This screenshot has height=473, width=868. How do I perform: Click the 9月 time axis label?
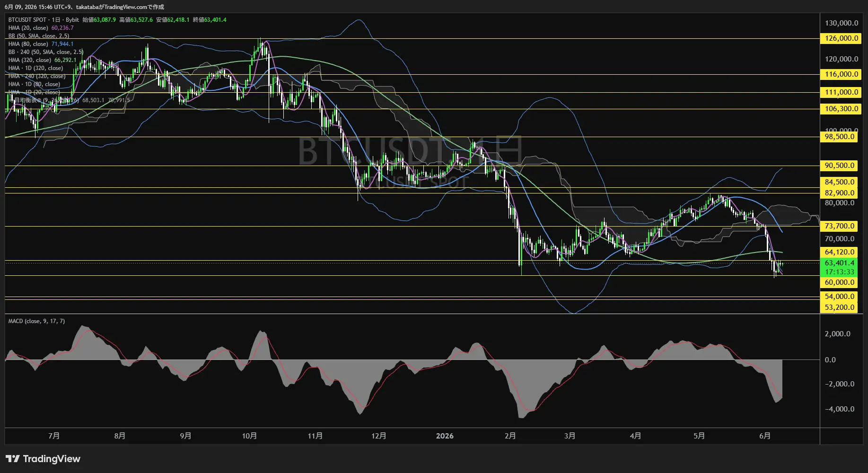185,436
